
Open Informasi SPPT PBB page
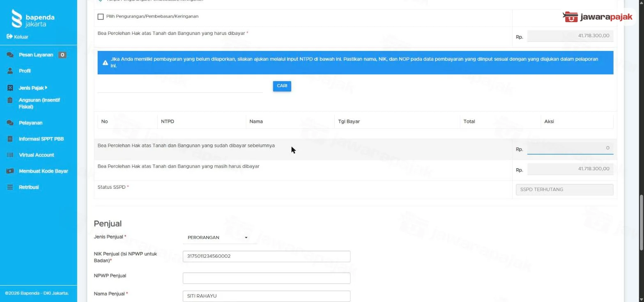[41, 139]
